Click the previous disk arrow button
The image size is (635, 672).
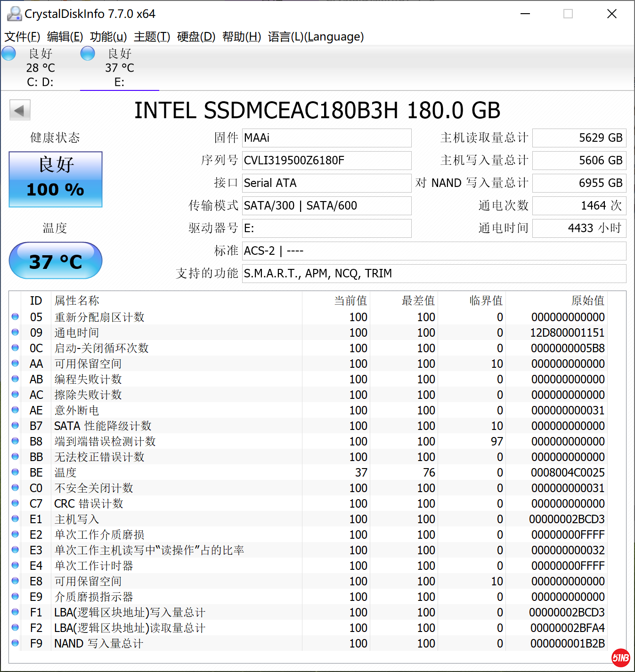pyautogui.click(x=20, y=111)
